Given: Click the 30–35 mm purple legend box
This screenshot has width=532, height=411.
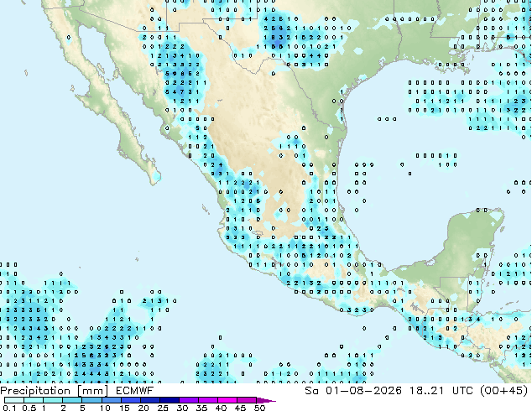Looking at the screenshot, I should pos(189,400).
